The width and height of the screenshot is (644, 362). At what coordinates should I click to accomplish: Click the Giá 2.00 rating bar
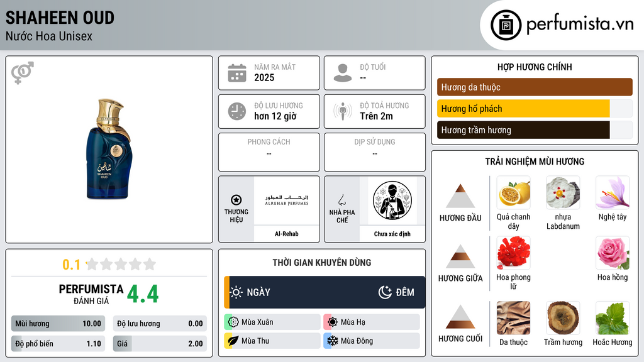[x=160, y=344]
